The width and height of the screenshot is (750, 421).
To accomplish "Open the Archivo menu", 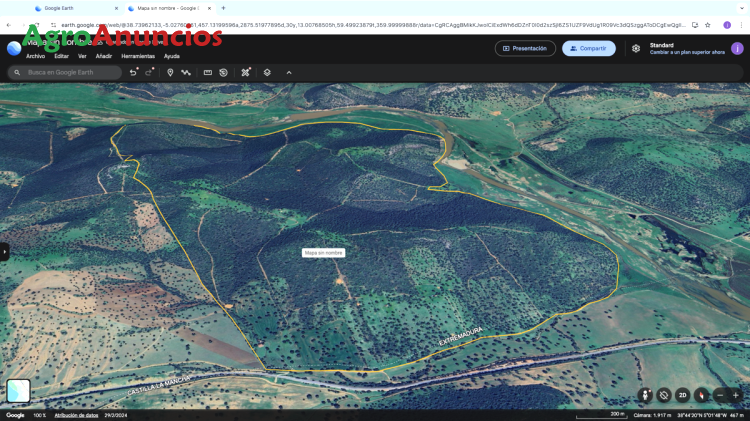I will pyautogui.click(x=35, y=56).
